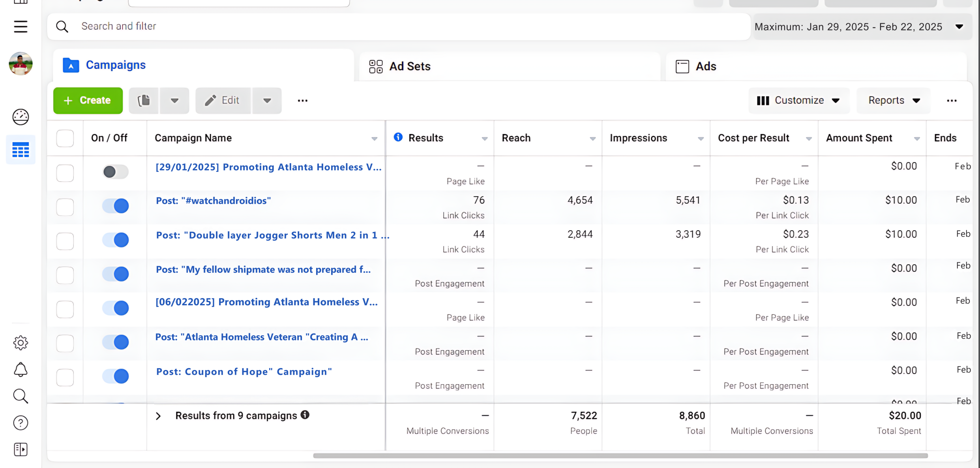Open notifications bell icon
980x468 pixels.
coord(21,370)
